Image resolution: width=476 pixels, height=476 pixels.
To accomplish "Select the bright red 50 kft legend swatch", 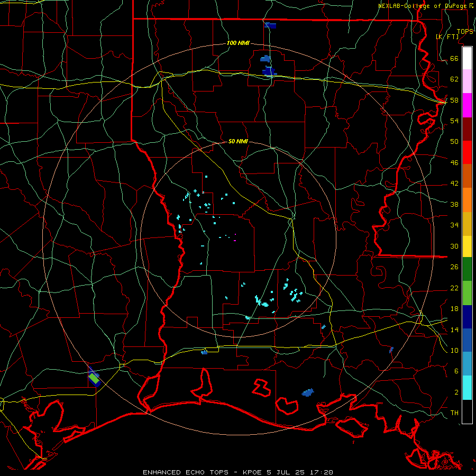I will tap(467, 152).
